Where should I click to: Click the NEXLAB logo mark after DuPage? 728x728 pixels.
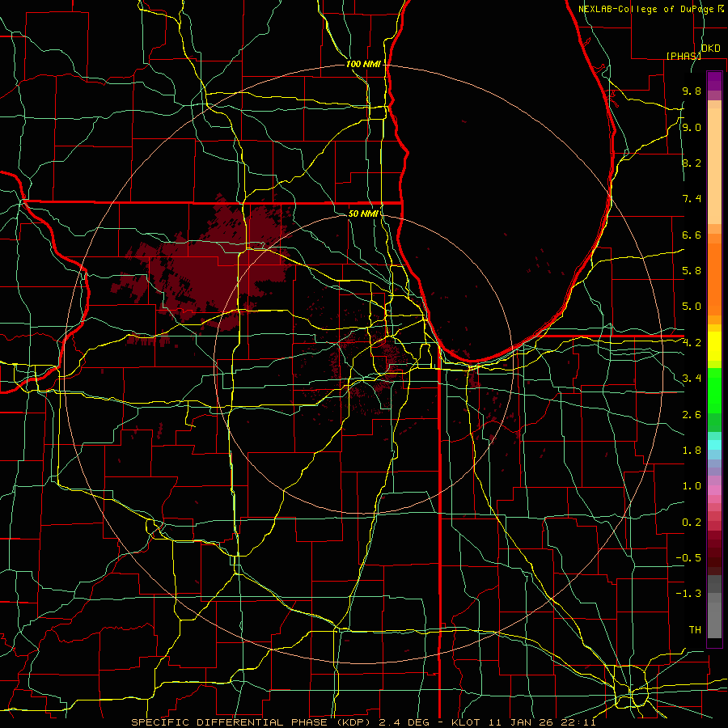(721, 9)
